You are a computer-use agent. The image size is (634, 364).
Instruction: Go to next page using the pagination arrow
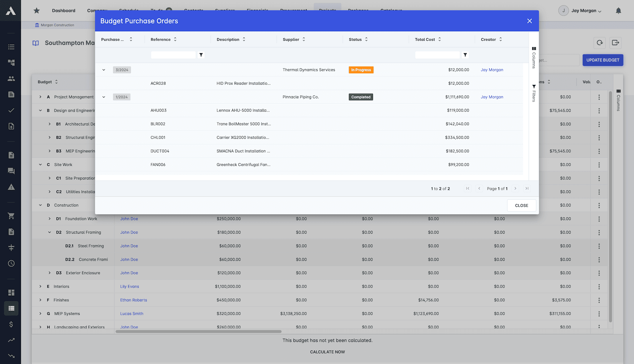(515, 188)
